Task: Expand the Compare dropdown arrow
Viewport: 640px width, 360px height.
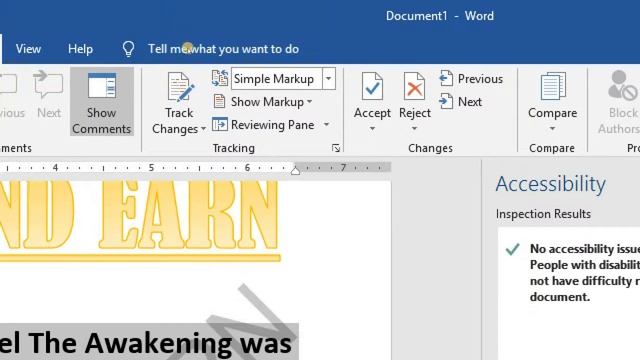Action: click(x=552, y=129)
